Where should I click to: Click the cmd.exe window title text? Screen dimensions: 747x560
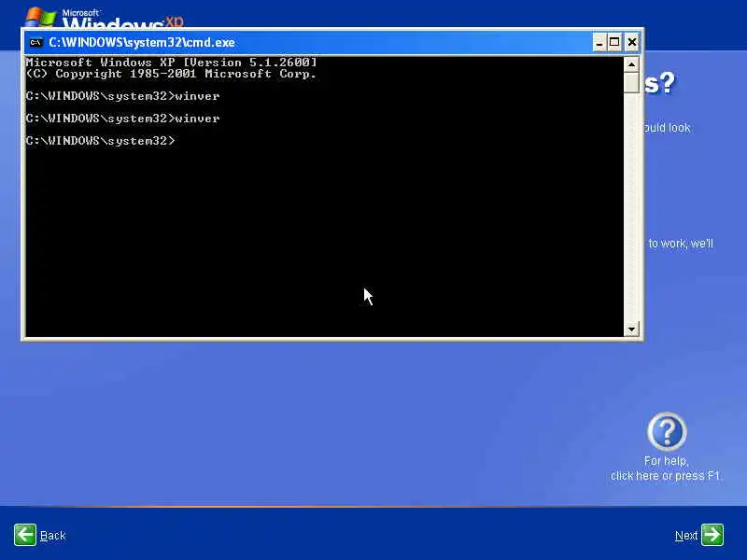coord(142,43)
